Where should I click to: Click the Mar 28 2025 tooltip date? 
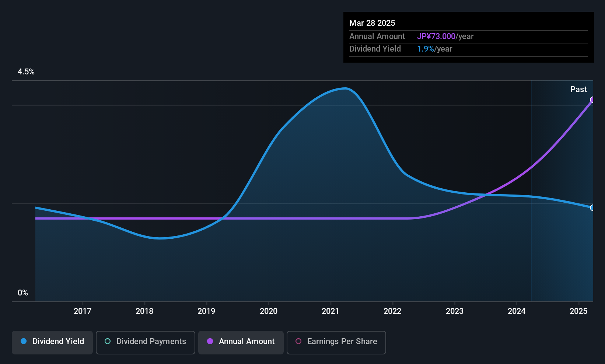(x=372, y=23)
